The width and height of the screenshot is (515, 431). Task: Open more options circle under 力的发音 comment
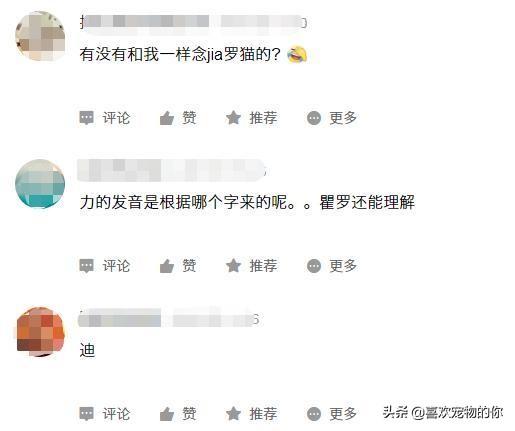tap(314, 266)
